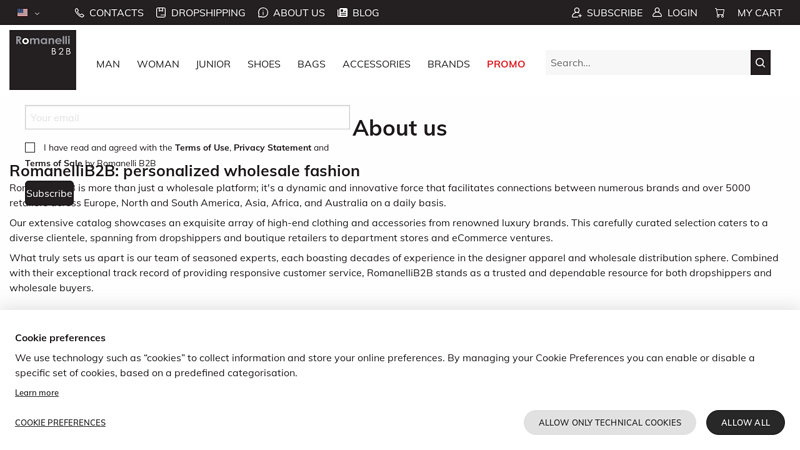Screen dimensions: 800x450
Task: Open the Dropshipping page
Action: pos(208,13)
